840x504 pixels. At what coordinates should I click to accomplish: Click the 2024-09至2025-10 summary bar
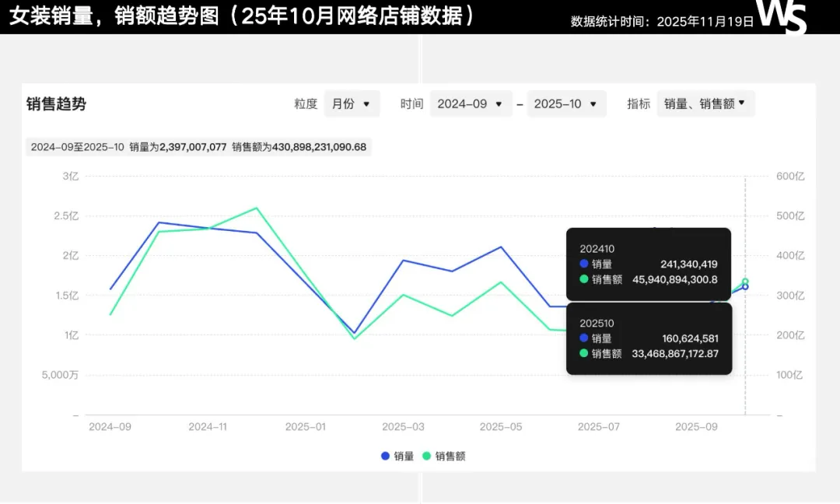(198, 147)
